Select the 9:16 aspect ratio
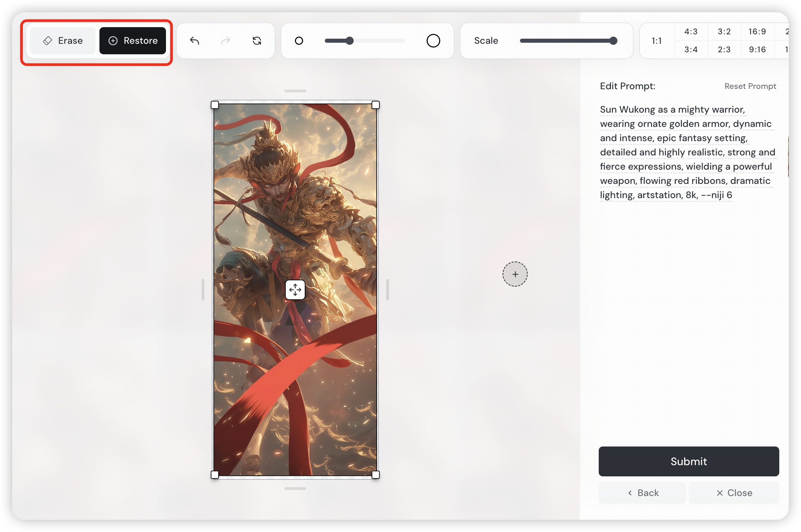Viewport: 801px width, 532px height. click(757, 50)
